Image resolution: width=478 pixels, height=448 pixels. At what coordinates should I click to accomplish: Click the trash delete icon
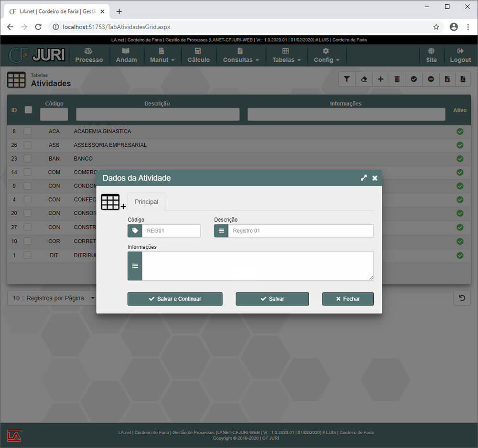coord(397,79)
